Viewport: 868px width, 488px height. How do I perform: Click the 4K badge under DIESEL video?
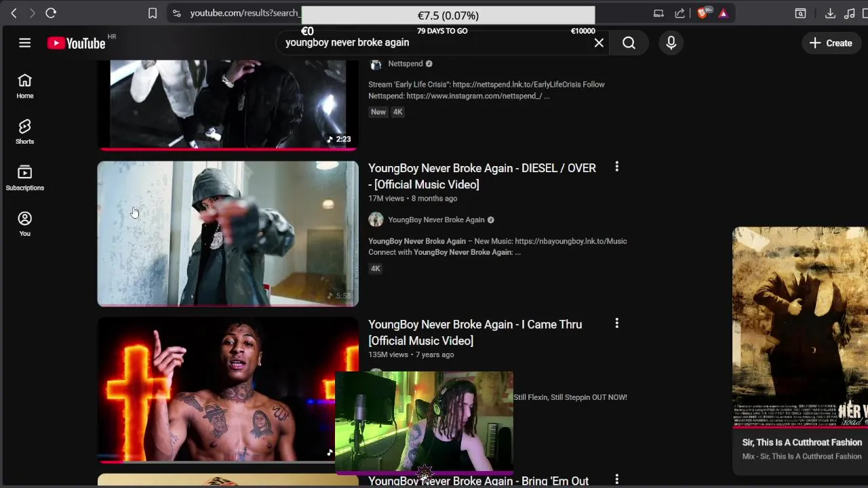coord(375,268)
